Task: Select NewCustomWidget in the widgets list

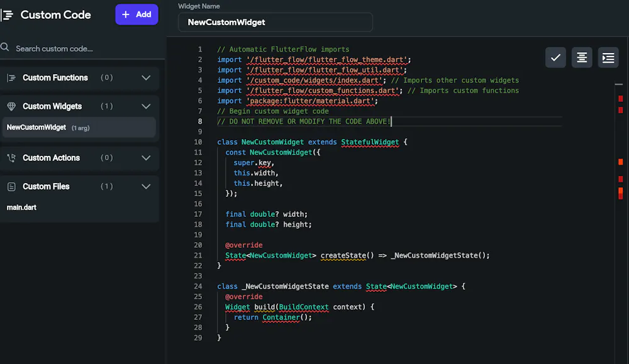Action: [x=79, y=128]
